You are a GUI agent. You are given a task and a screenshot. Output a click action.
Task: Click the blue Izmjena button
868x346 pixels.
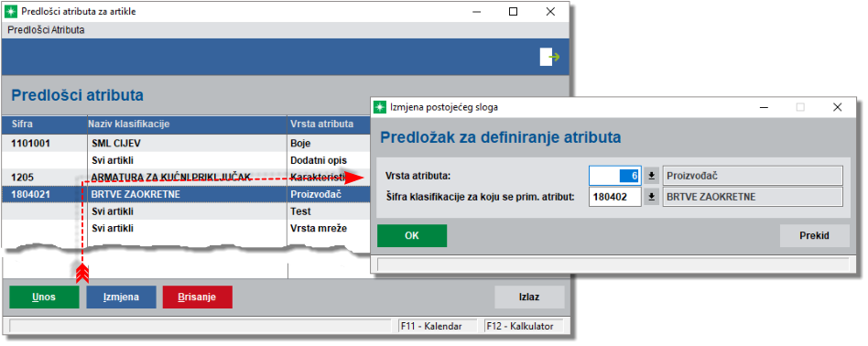121,297
